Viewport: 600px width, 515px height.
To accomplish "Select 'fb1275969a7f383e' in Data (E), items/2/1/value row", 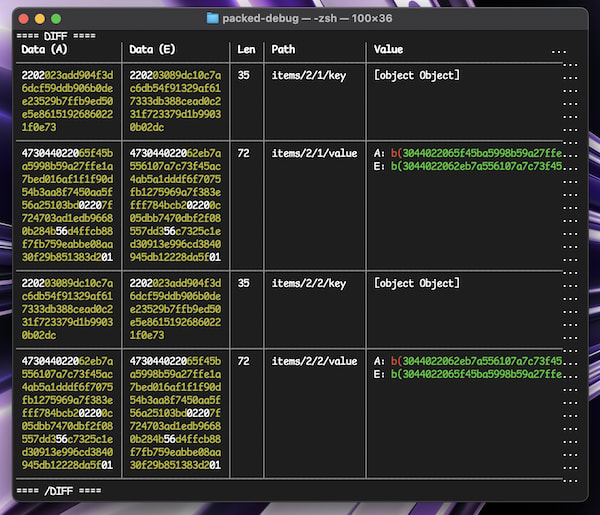I will point(175,192).
